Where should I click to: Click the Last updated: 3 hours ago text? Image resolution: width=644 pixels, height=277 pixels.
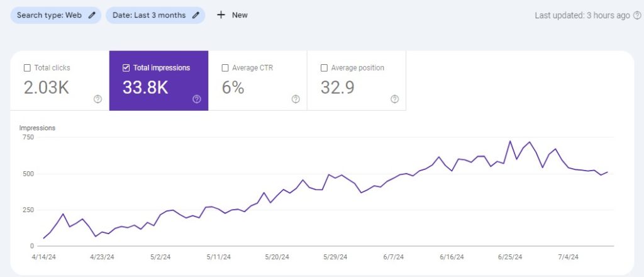[582, 16]
